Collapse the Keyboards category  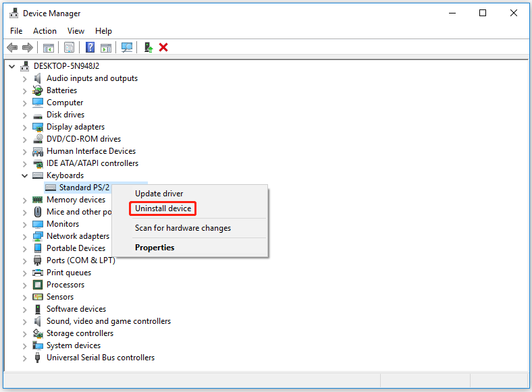tap(24, 175)
